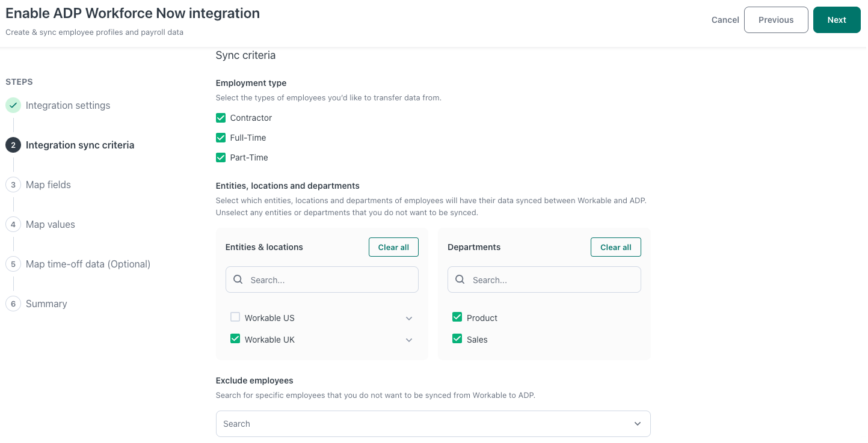Click the step 3 number circle

pos(13,185)
